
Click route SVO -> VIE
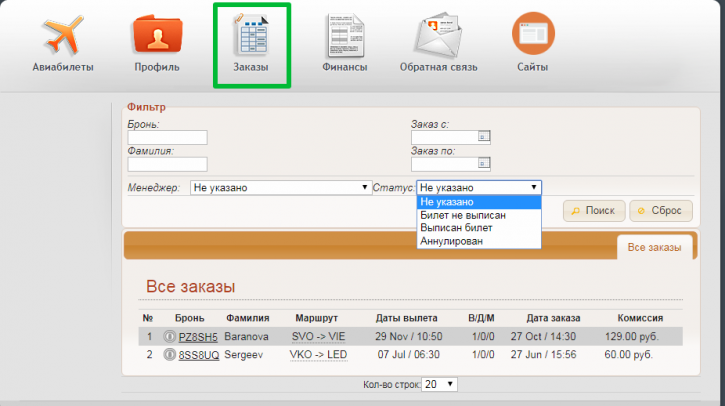(319, 337)
